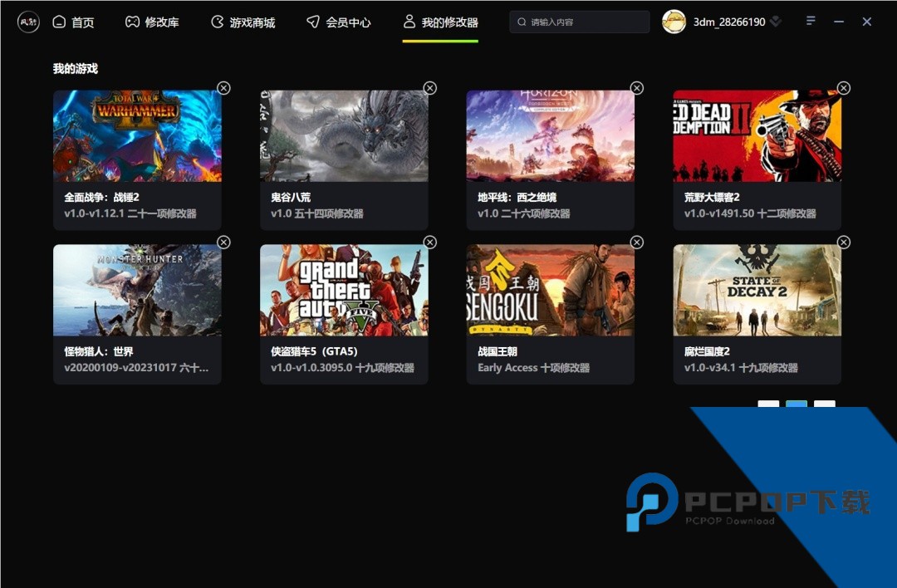Open the Horizon Forbidden West cover image
Image resolution: width=897 pixels, height=588 pixels.
(x=551, y=135)
